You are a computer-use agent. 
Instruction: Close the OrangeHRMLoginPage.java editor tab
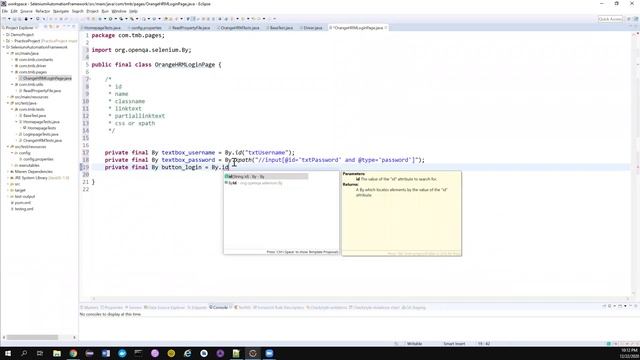coord(386,28)
